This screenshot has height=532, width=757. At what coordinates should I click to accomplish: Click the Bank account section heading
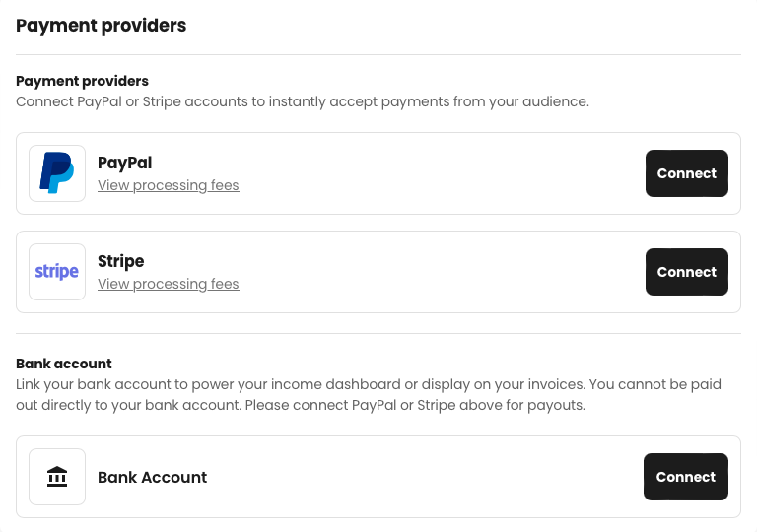pos(64,364)
